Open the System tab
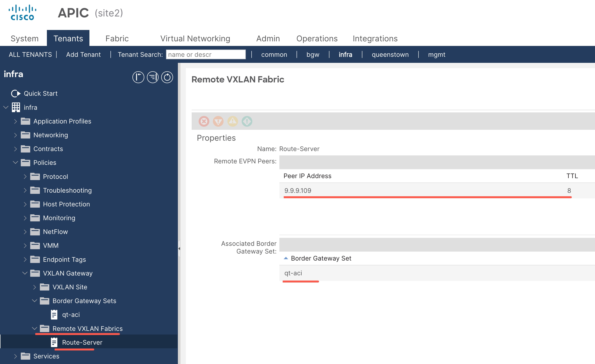Screen dimensions: 595x364 click(x=25, y=38)
